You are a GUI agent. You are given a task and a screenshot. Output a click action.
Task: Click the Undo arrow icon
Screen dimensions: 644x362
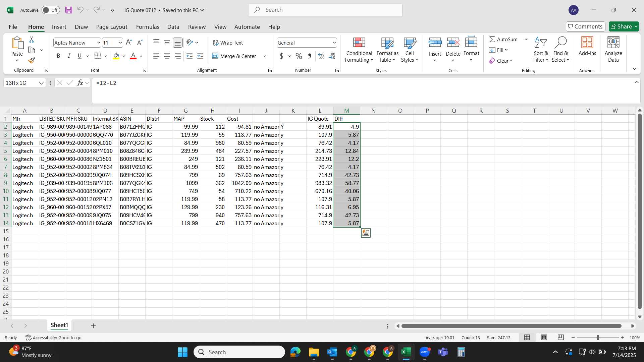(80, 10)
